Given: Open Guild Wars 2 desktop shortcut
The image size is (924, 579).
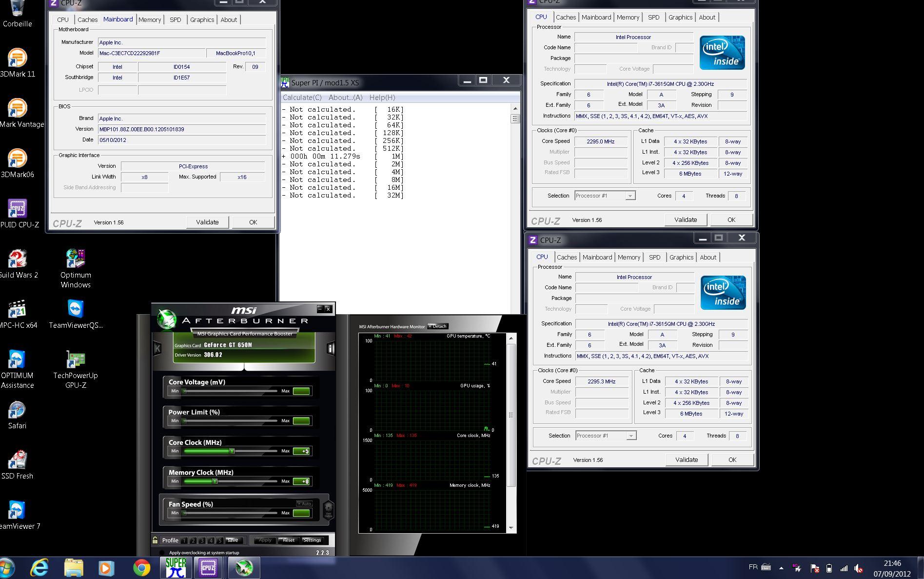Looking at the screenshot, I should point(18,263).
